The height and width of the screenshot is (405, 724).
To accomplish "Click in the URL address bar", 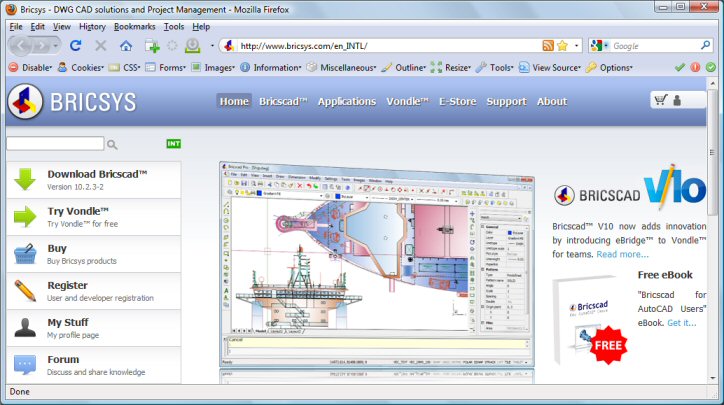I will point(388,46).
